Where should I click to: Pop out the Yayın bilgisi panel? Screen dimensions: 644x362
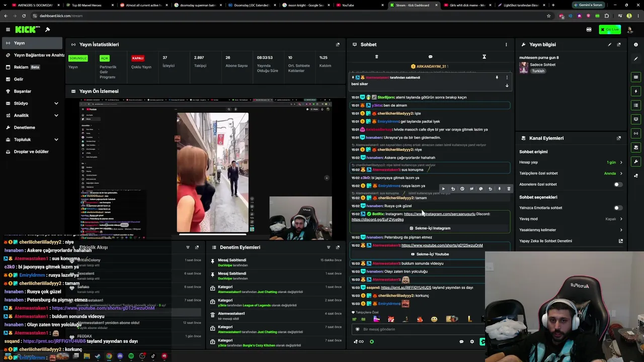[619, 45]
